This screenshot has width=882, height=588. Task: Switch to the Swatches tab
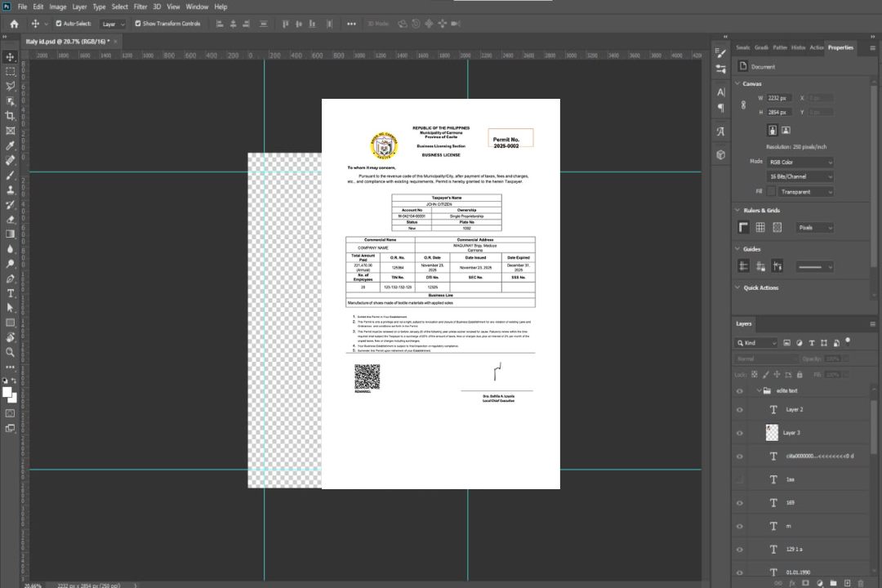pos(742,48)
